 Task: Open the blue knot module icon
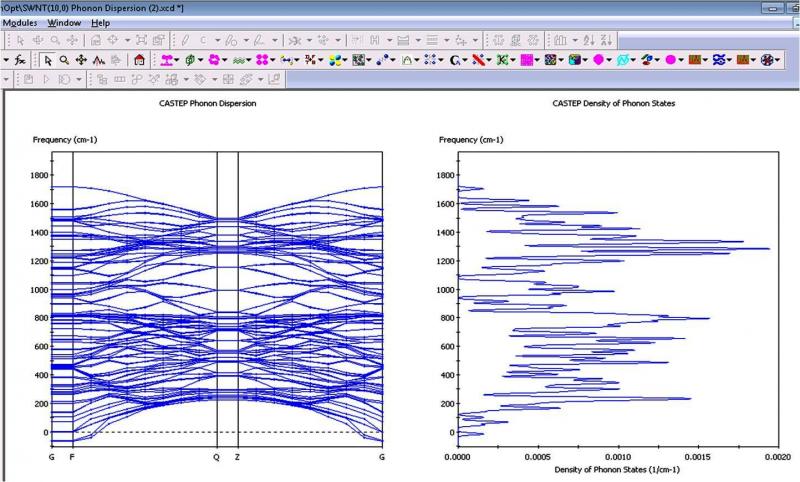click(x=719, y=60)
